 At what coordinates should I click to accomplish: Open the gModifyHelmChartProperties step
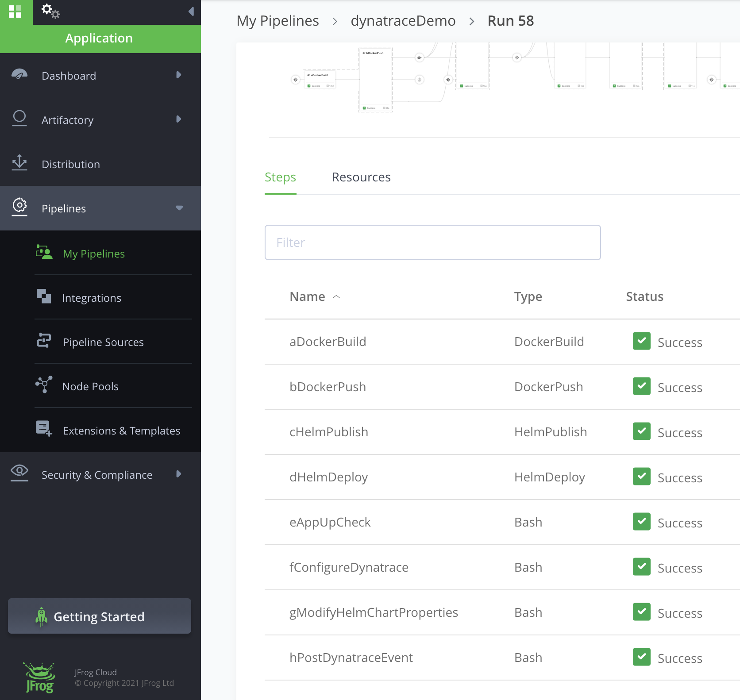point(374,613)
